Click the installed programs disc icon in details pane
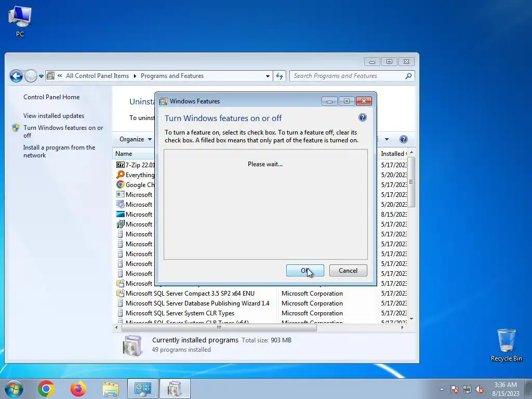The height and width of the screenshot is (399, 532). pyautogui.click(x=132, y=345)
